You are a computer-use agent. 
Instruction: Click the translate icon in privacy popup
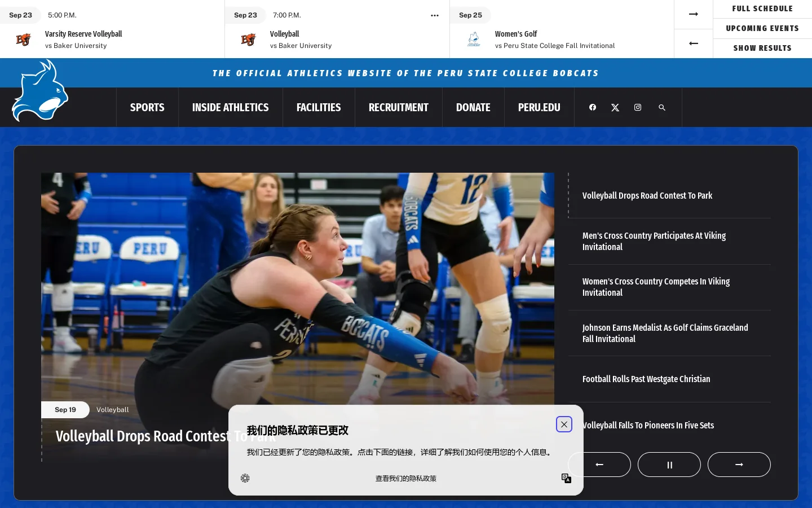(567, 478)
